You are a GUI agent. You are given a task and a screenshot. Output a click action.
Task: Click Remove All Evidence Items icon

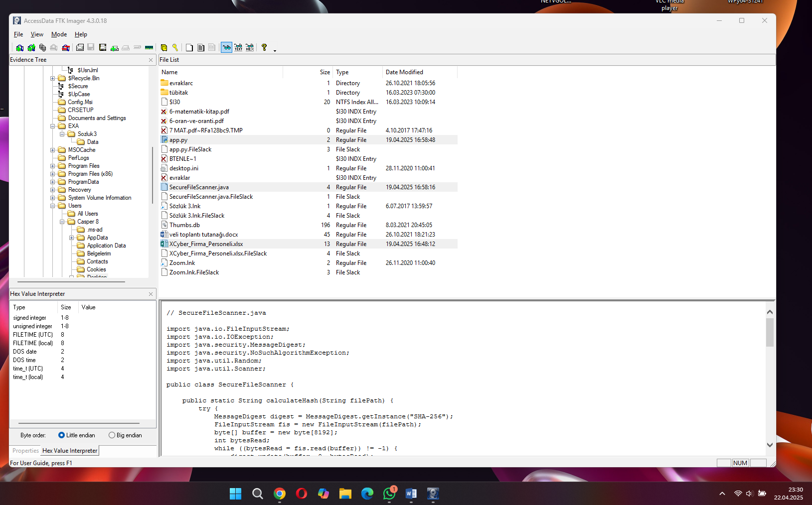[x=65, y=48]
